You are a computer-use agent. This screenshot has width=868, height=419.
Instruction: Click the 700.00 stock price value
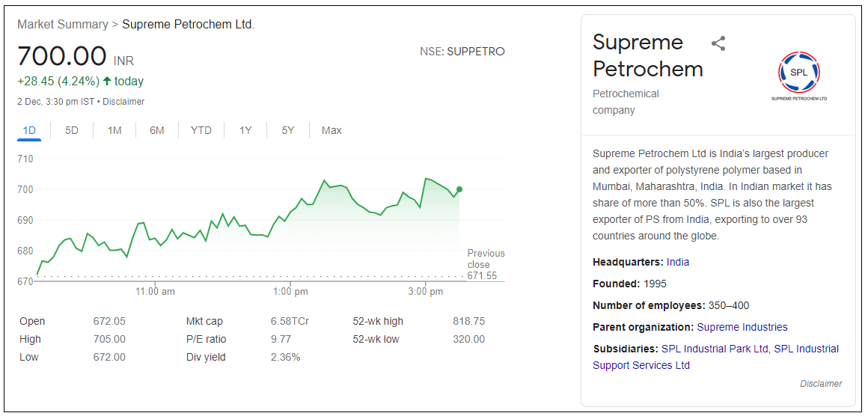tap(62, 56)
